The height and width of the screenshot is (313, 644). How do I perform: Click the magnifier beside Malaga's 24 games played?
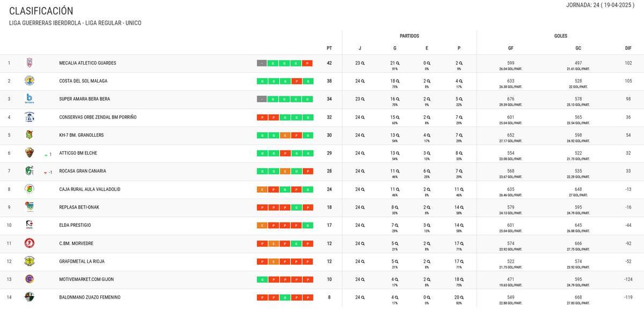(x=363, y=81)
